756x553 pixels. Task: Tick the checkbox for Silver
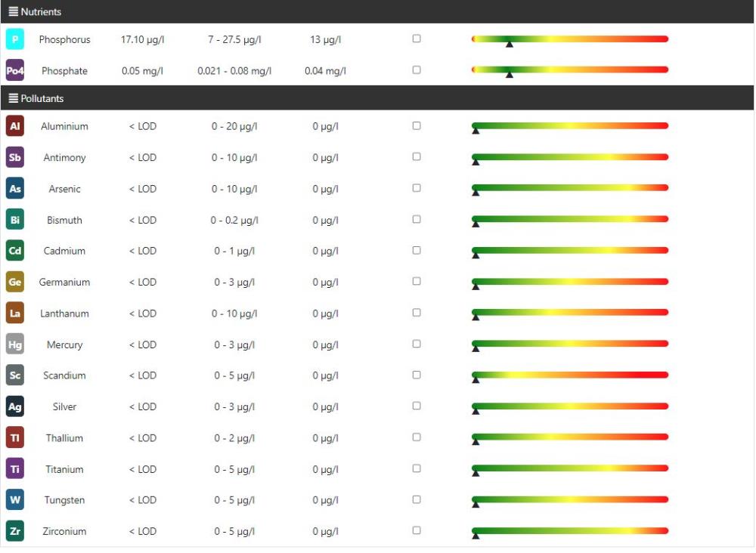pyautogui.click(x=417, y=406)
